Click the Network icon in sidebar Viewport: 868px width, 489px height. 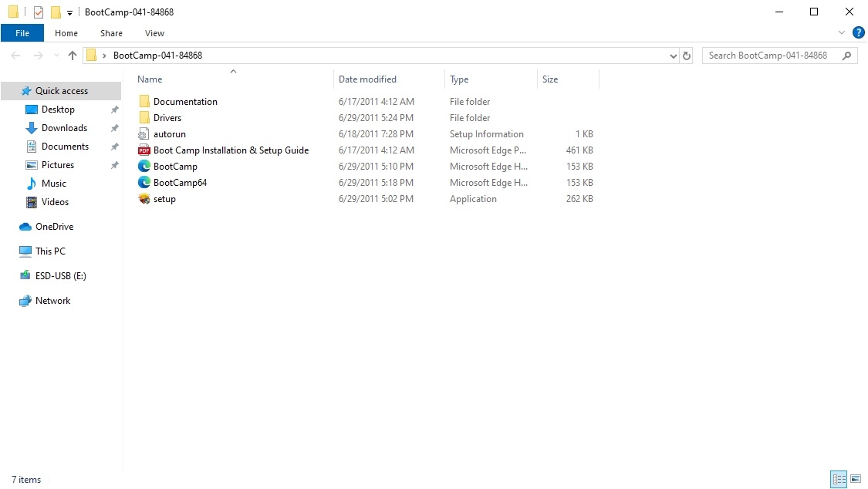tap(25, 301)
